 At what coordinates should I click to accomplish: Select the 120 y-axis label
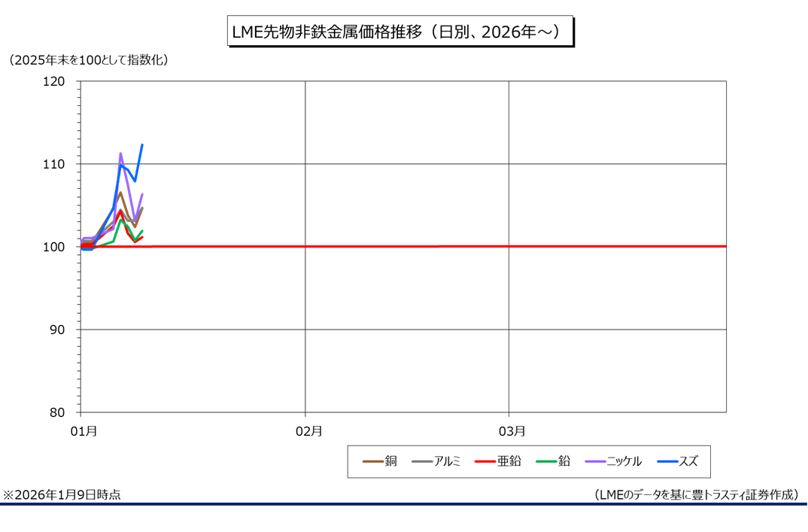tap(57, 81)
